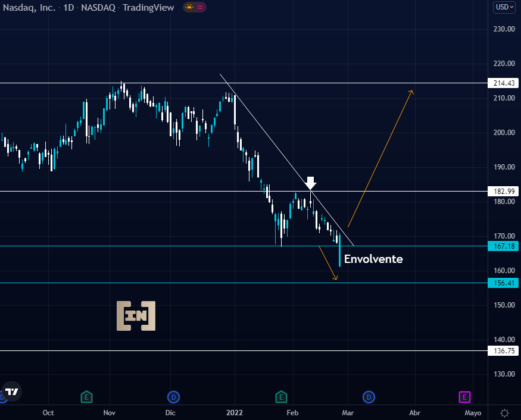This screenshot has width=521, height=420.
Task: Click the TradingView logo icon
Action: coord(12,391)
